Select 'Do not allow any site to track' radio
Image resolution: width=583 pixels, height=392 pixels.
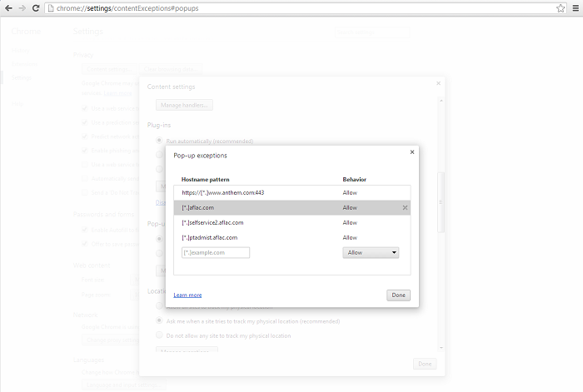(x=160, y=335)
